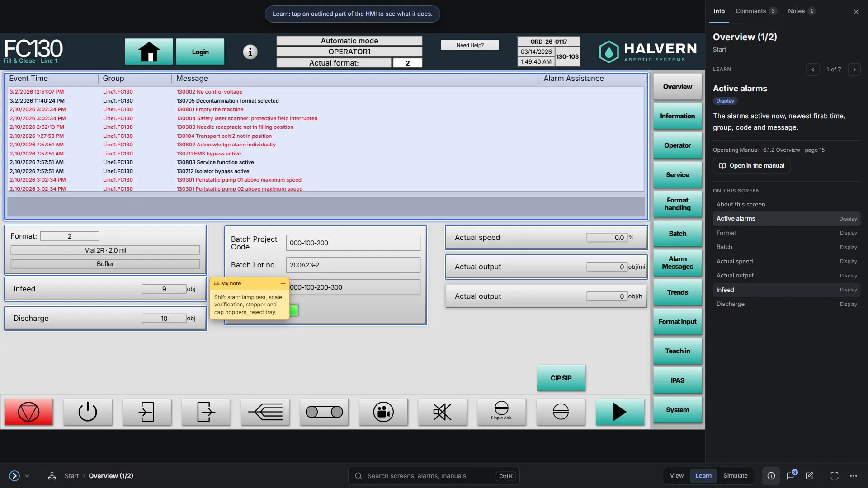Click Start in the breadcrumb

click(71, 475)
